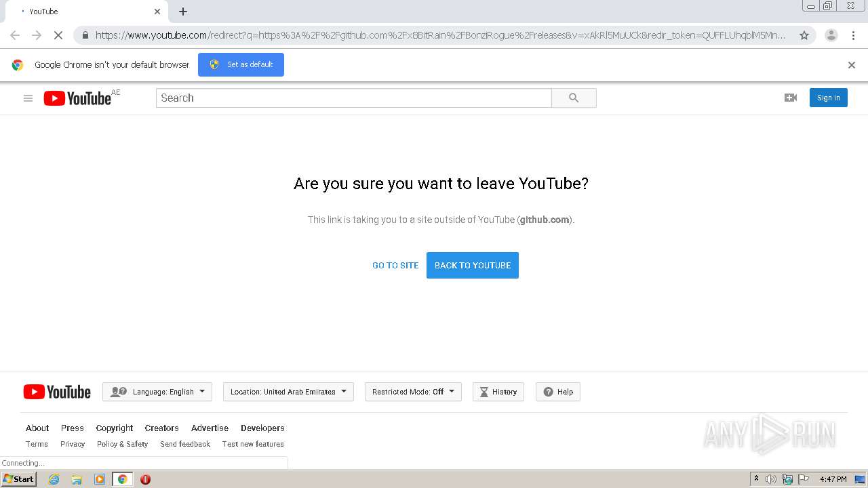Click Set as default button

pyautogui.click(x=241, y=64)
